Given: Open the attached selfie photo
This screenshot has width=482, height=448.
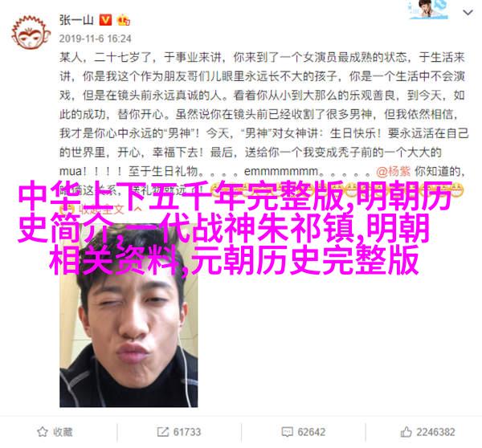Looking at the screenshot, I should (129, 315).
